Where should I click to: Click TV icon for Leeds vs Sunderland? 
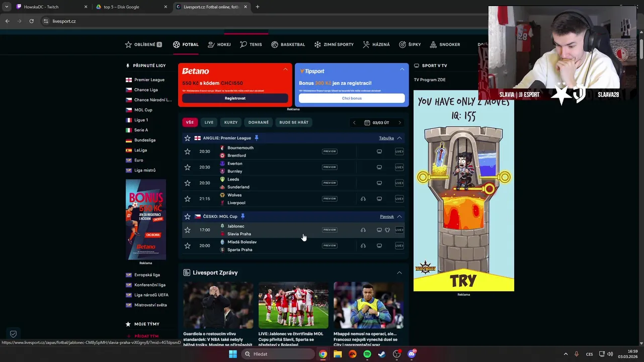[379, 183]
